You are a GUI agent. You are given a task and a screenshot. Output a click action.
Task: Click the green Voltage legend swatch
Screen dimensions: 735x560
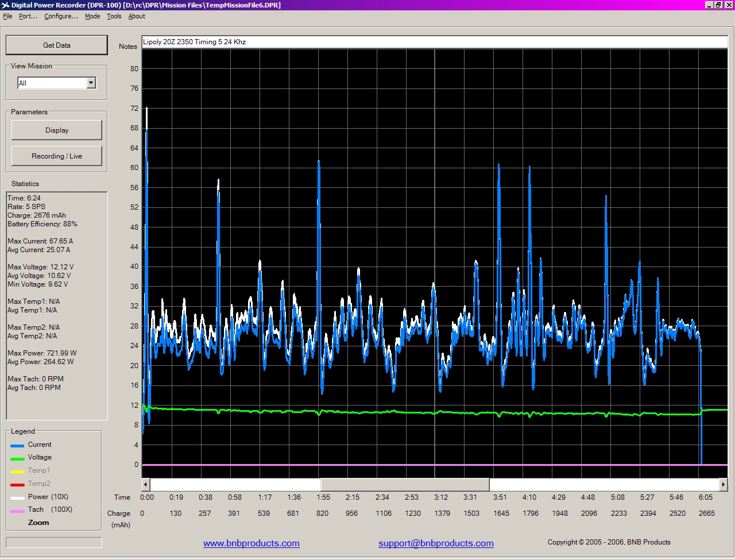(x=17, y=458)
